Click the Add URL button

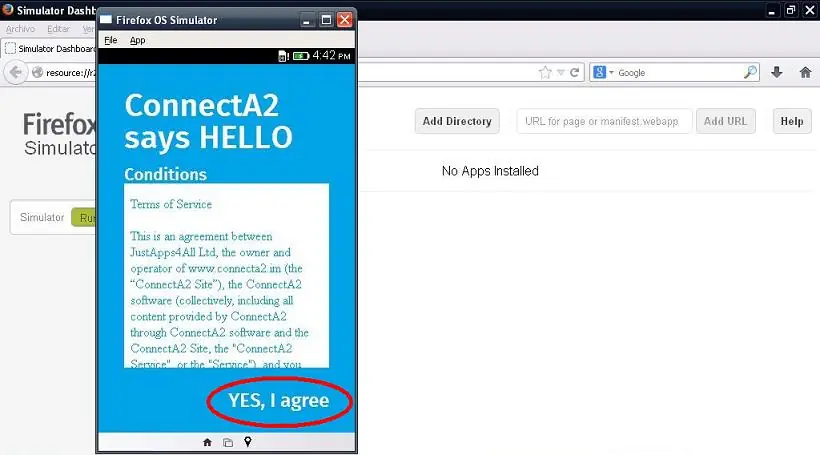pos(725,121)
